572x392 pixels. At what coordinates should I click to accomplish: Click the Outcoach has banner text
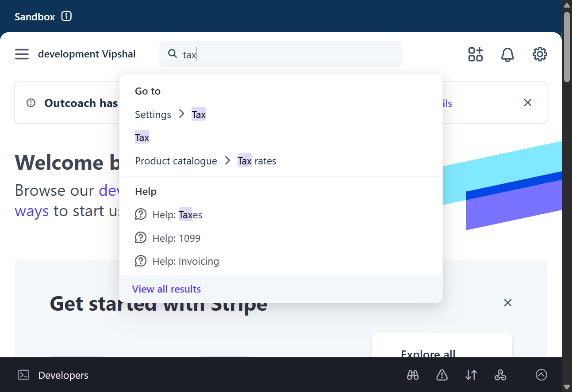[x=81, y=103]
